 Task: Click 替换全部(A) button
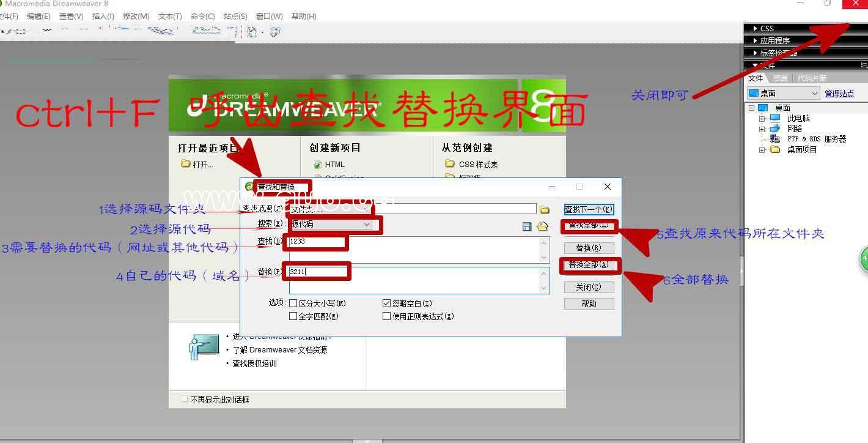pos(589,265)
